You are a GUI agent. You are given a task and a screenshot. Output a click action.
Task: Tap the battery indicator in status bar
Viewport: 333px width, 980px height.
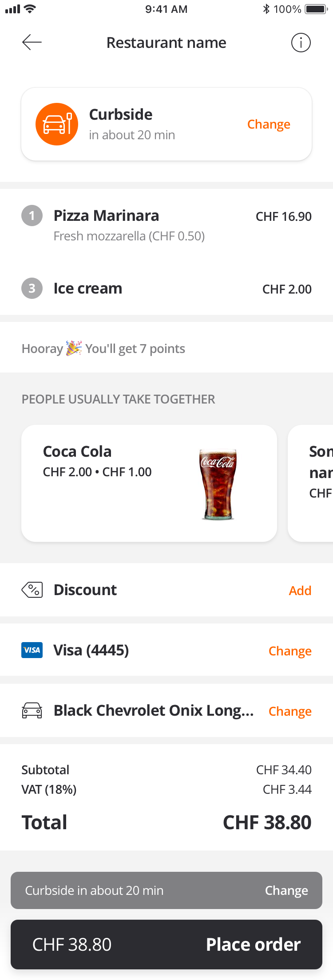[x=316, y=9]
